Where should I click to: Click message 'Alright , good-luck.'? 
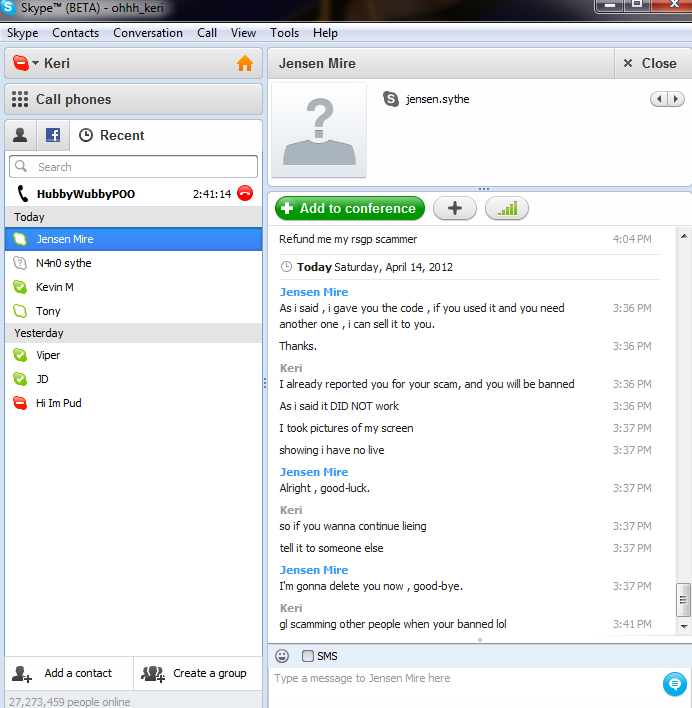coord(325,488)
